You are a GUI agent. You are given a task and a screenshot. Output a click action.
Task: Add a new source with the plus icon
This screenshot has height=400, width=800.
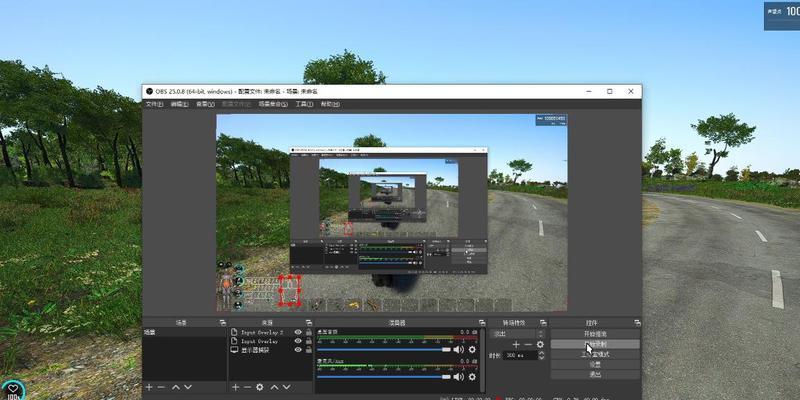(235, 387)
